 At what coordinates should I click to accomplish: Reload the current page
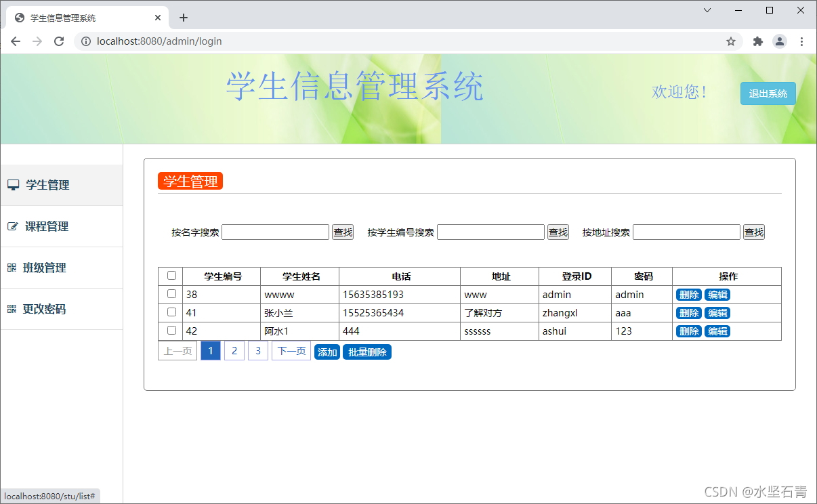tap(59, 41)
